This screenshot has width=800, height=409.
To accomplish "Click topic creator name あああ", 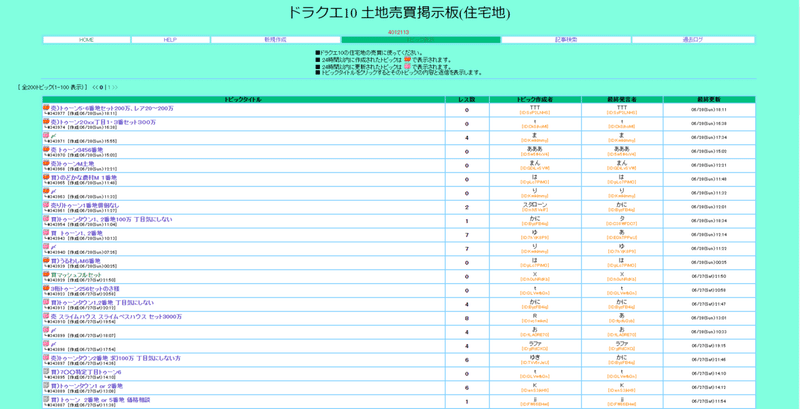I will pyautogui.click(x=535, y=149).
